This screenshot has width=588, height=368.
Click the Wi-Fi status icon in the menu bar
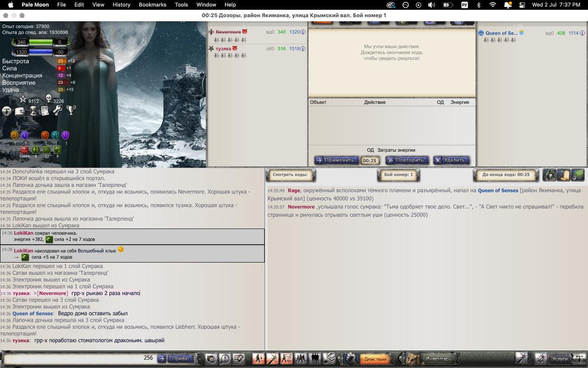tap(492, 5)
